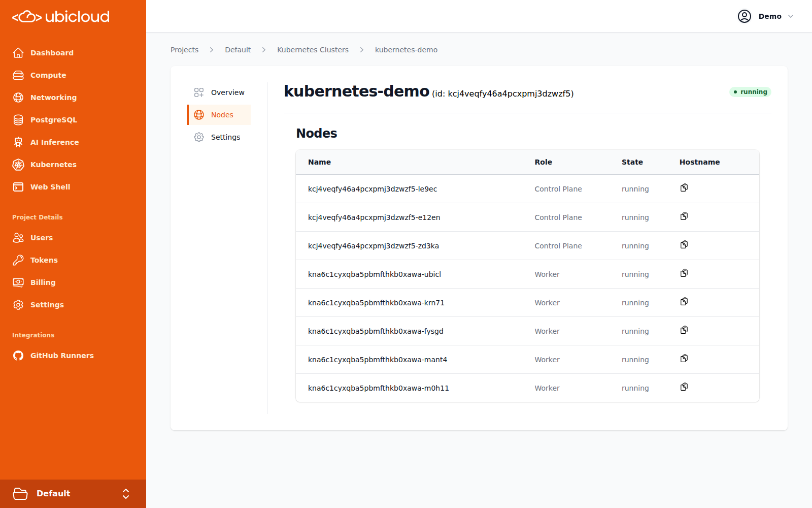Viewport: 812px width, 508px height.
Task: Click the Billing banknote icon
Action: (x=18, y=282)
